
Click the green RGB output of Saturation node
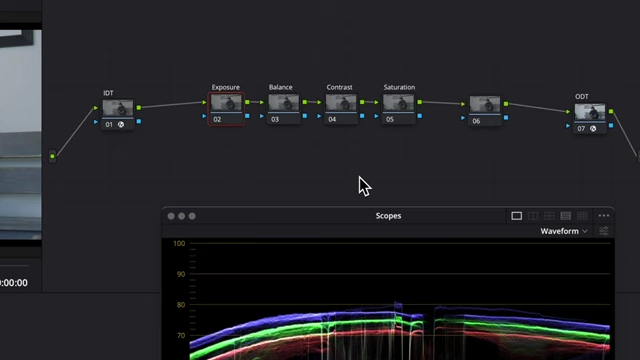click(x=420, y=102)
